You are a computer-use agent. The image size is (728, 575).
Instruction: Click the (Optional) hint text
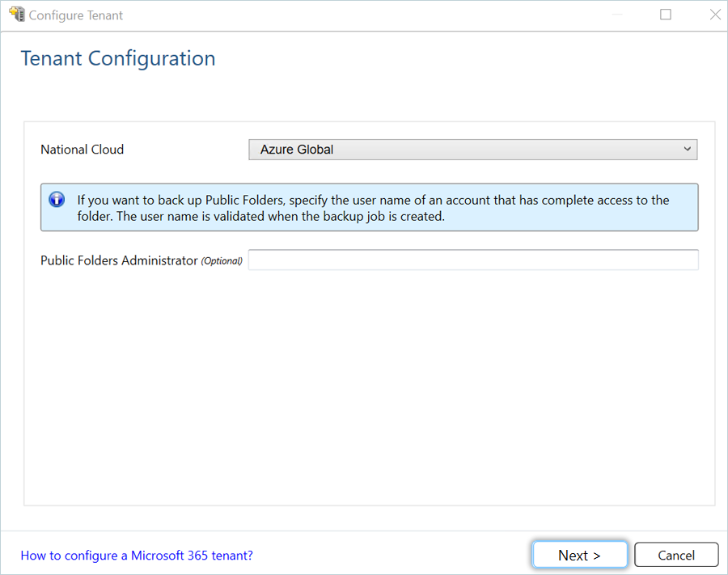tap(222, 261)
